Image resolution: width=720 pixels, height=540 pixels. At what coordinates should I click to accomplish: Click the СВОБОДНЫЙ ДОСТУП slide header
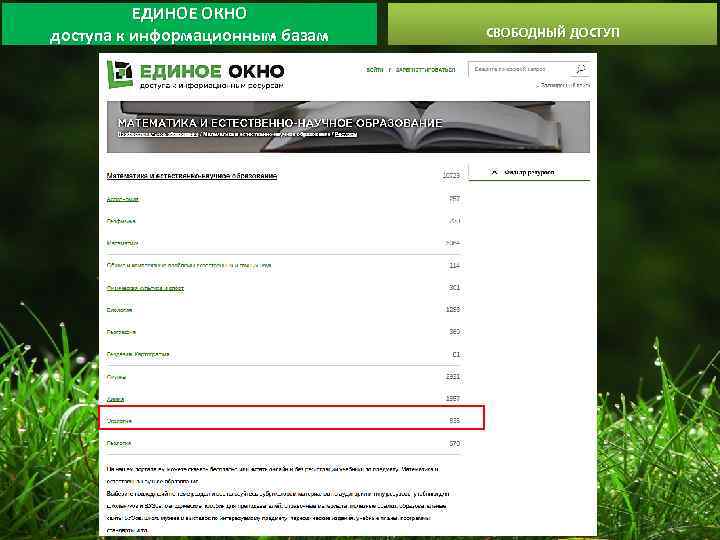click(x=552, y=25)
